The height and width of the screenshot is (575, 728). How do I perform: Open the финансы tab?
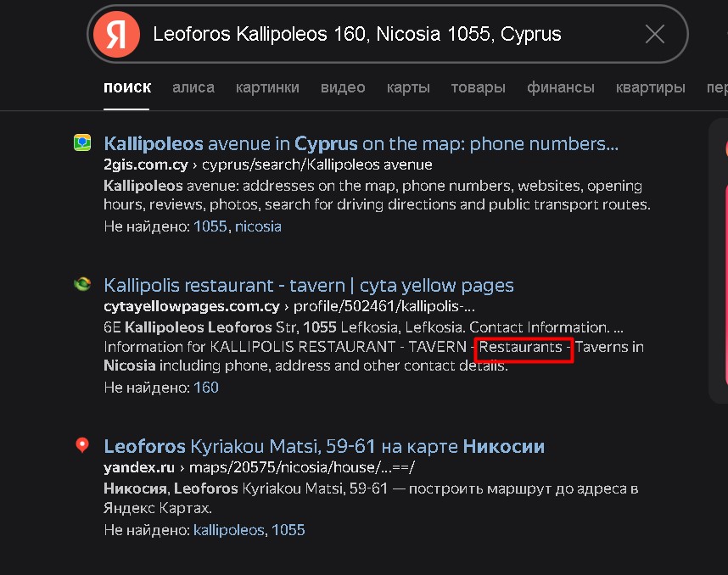coord(560,87)
